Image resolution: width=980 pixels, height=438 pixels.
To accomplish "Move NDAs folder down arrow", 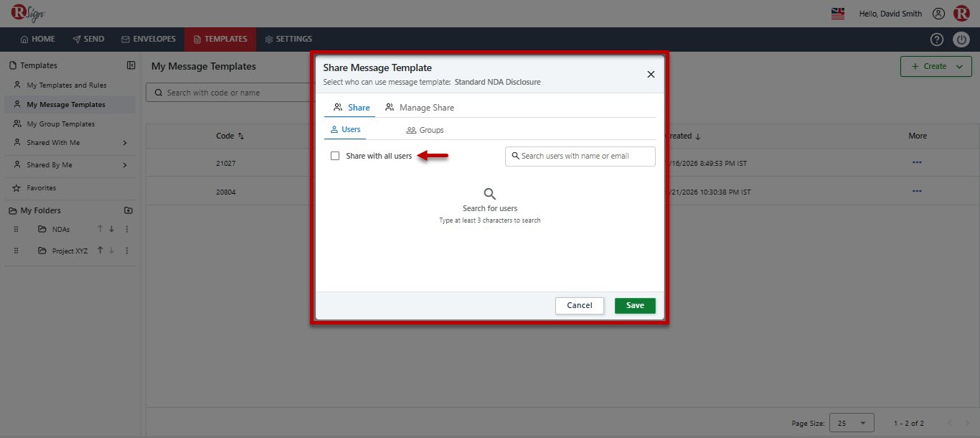I will [111, 229].
